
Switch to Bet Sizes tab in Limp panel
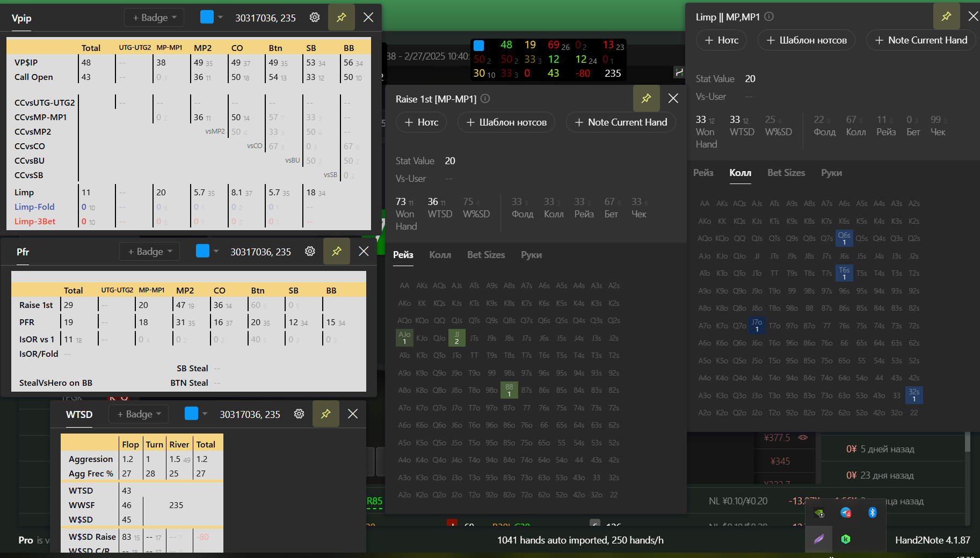tap(786, 173)
